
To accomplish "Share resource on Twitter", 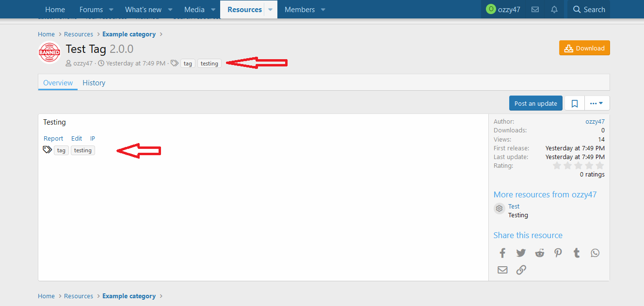I will pyautogui.click(x=521, y=253).
